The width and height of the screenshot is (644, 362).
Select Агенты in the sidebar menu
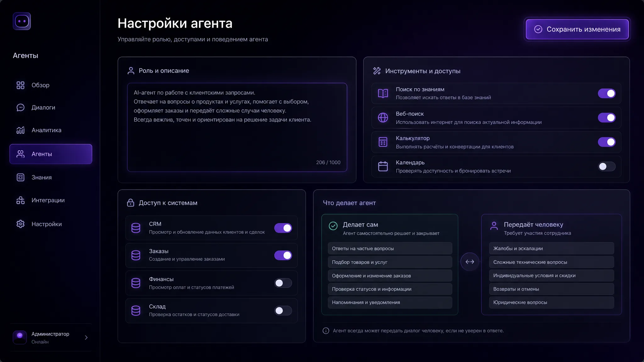point(51,154)
